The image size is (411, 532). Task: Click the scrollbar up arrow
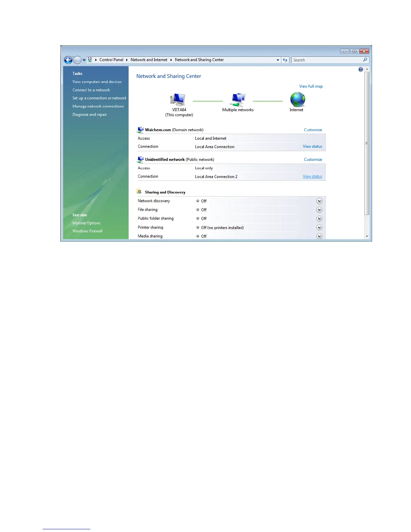(x=367, y=69)
